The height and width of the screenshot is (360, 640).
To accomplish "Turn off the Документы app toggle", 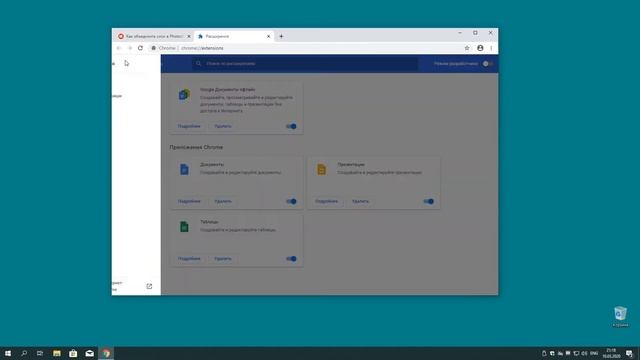I will pyautogui.click(x=291, y=202).
